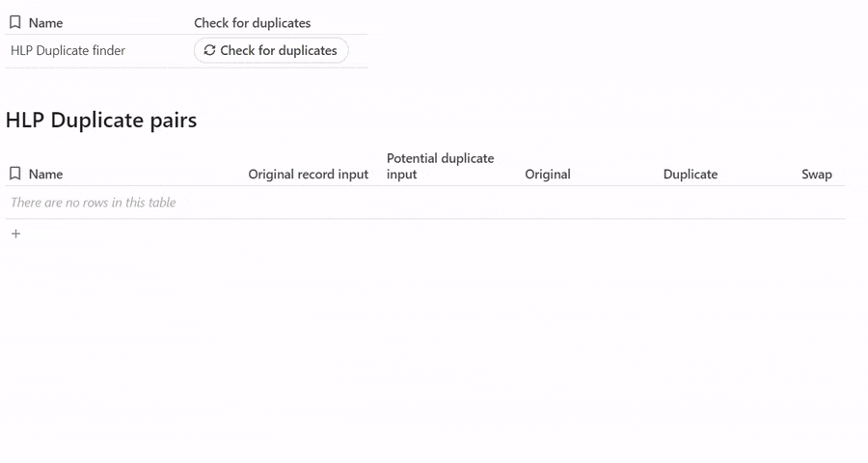Add a new row with the plus icon
The width and height of the screenshot is (868, 463).
pos(15,233)
